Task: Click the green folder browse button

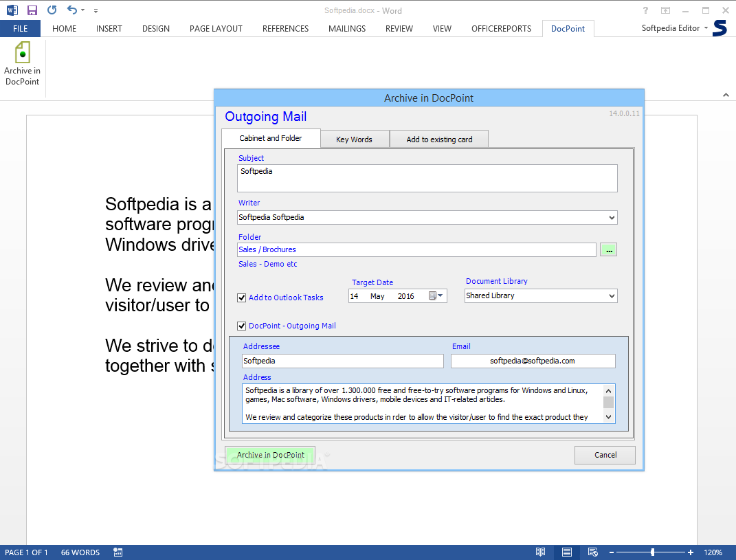Action: click(x=608, y=249)
